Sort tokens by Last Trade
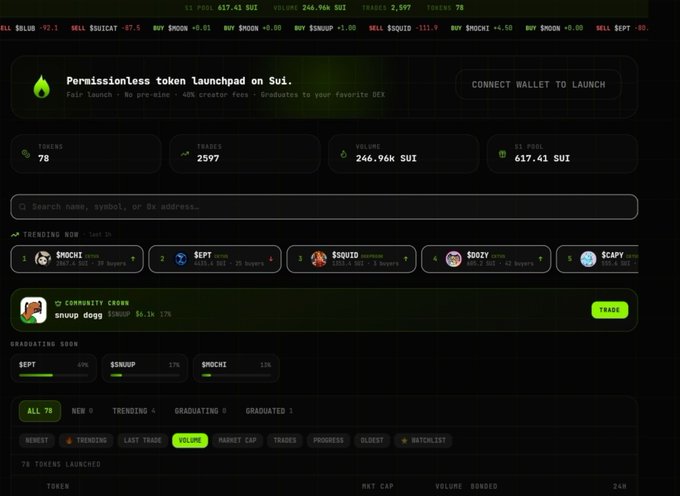The height and width of the screenshot is (496, 680). [x=143, y=441]
